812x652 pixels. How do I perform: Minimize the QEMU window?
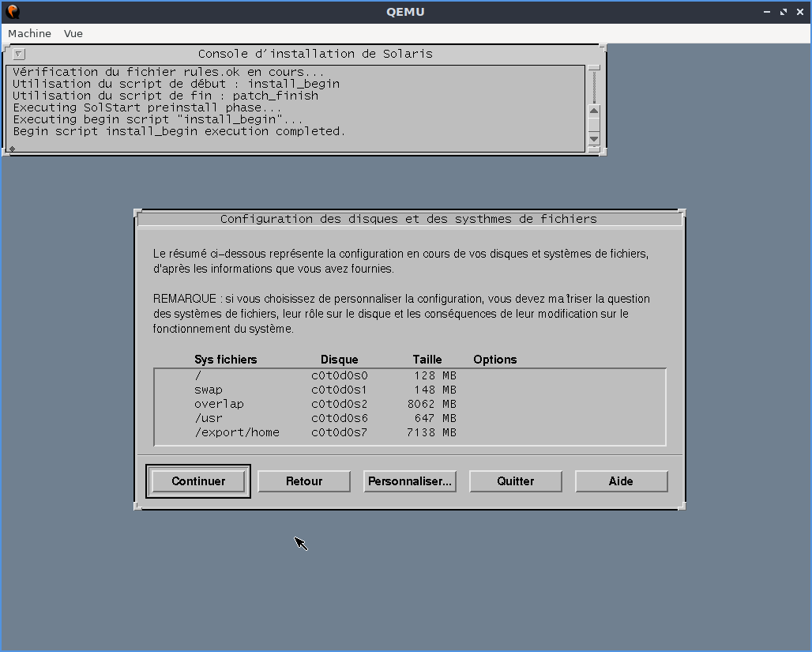point(767,12)
